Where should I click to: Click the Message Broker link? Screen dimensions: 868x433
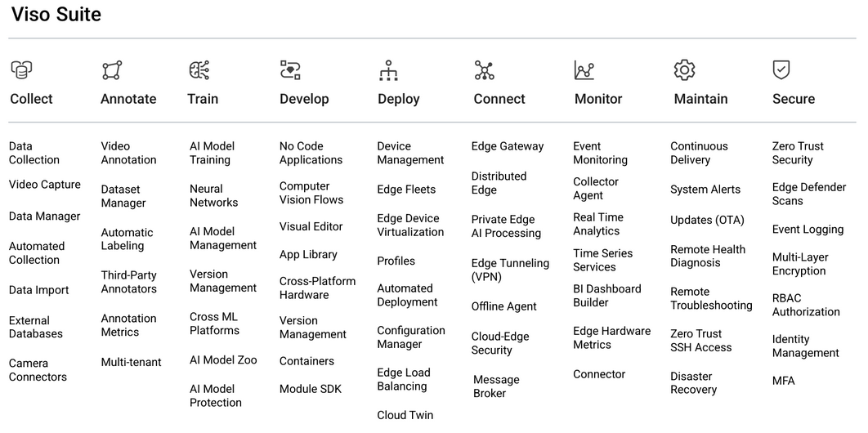[x=496, y=386]
